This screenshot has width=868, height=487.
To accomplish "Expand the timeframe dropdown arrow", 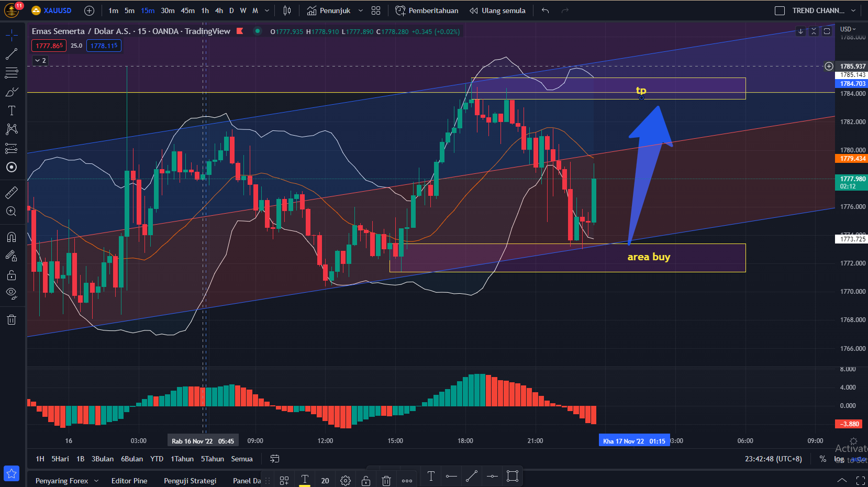I will pyautogui.click(x=267, y=10).
